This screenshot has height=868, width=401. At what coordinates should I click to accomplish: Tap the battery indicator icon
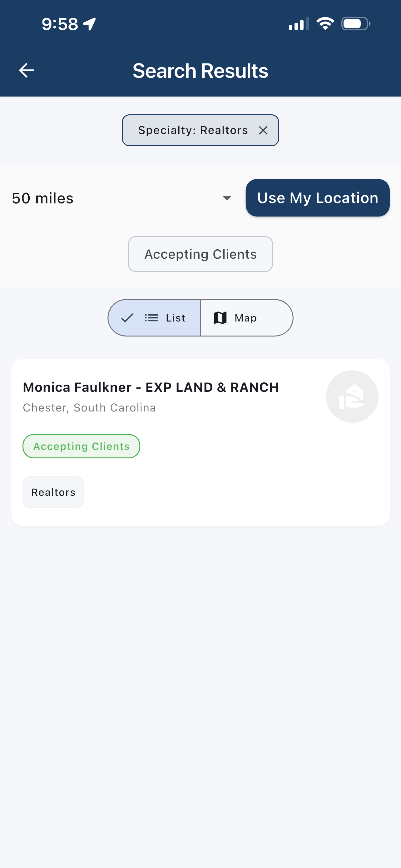(356, 24)
